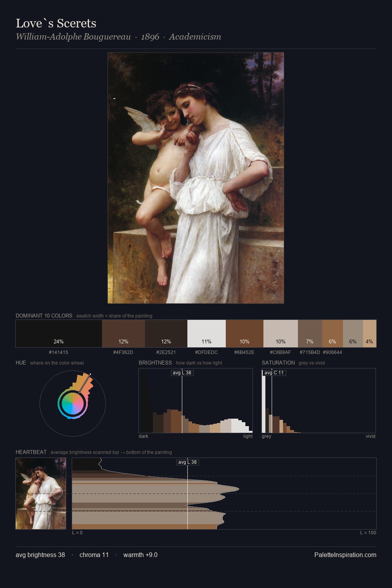Click the L = 100 axis label
The width and height of the screenshot is (392, 588).
[368, 533]
